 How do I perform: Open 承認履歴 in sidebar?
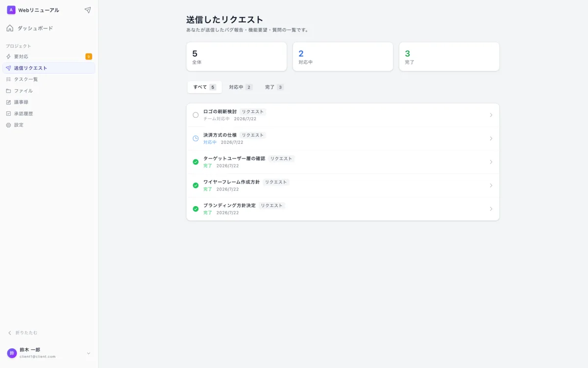point(49,113)
